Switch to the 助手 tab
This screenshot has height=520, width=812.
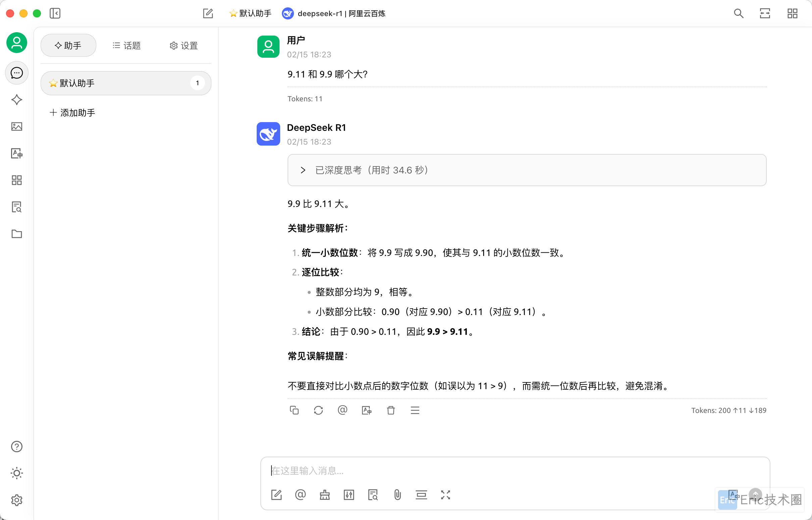click(x=68, y=45)
